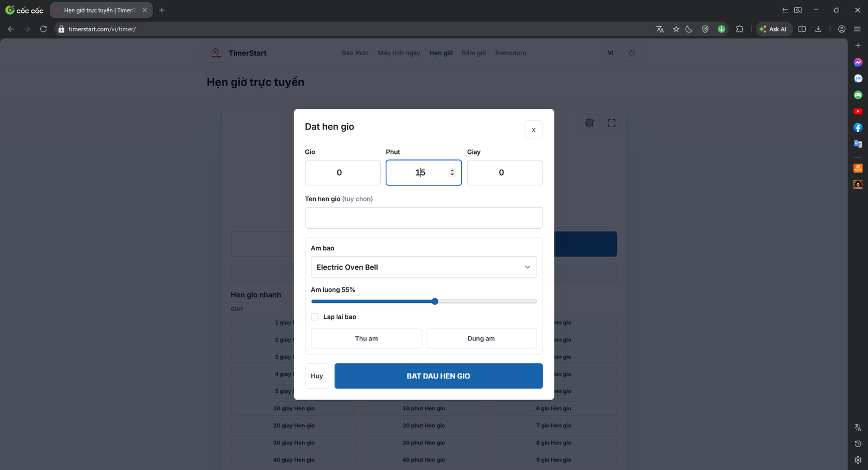Focus the Giay seconds input

click(x=505, y=172)
